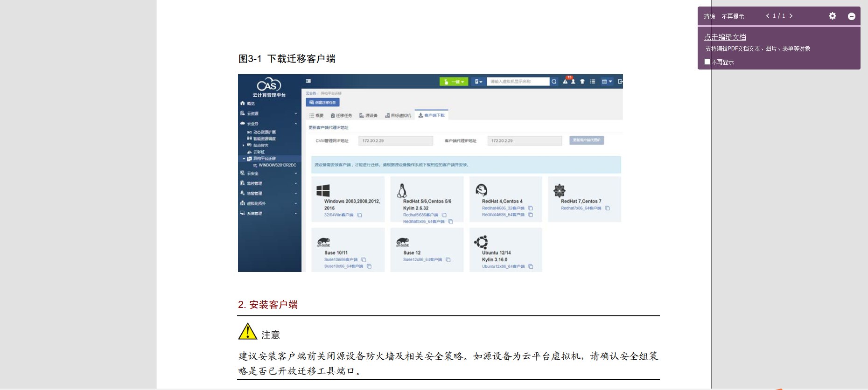Open tip panel settings gear

833,16
